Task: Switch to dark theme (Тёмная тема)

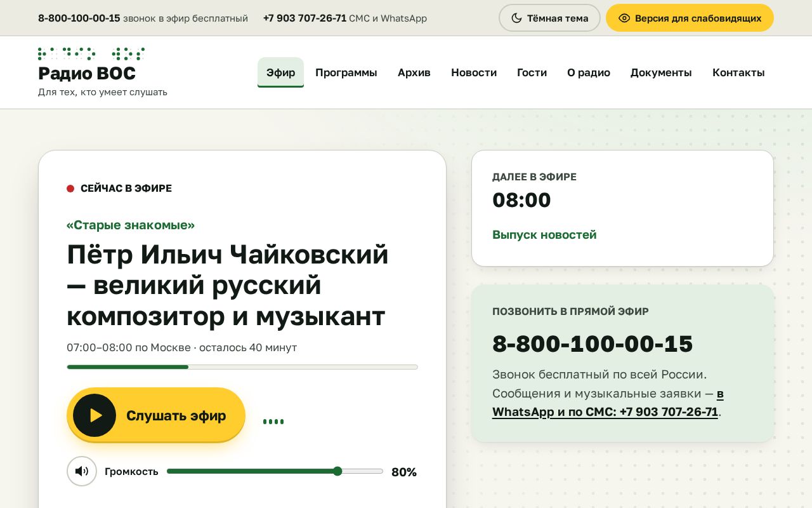Action: click(549, 18)
